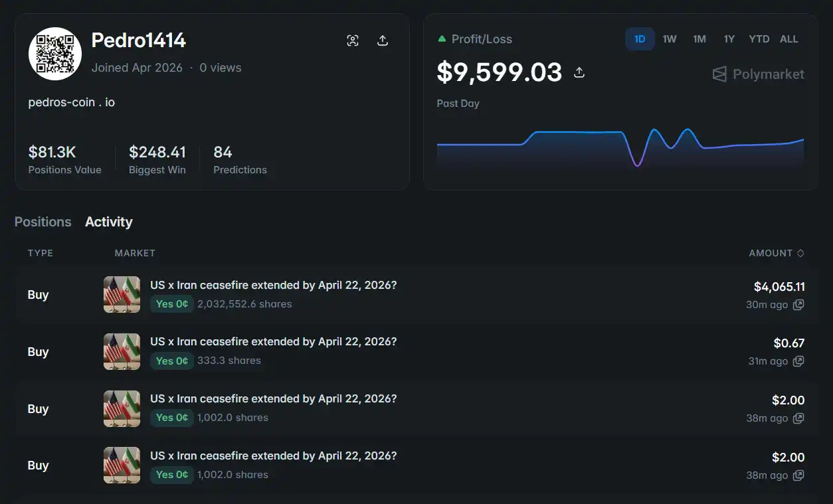Click the QR code profile avatar
This screenshot has height=504, width=833.
pyautogui.click(x=55, y=54)
